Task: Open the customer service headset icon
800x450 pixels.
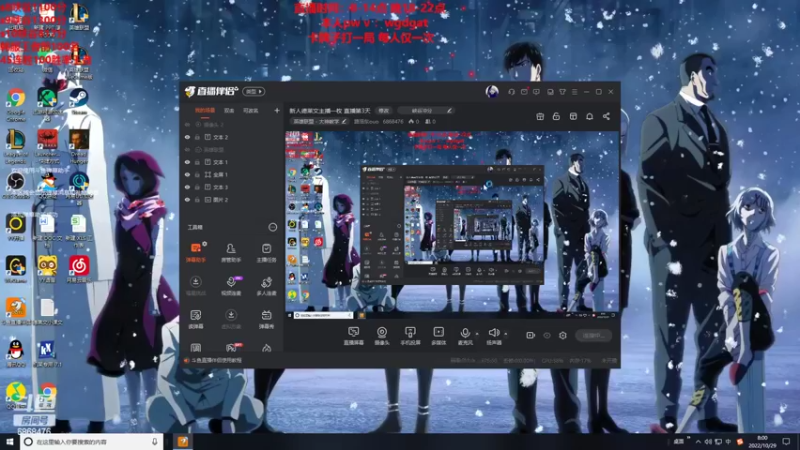Action: pyautogui.click(x=511, y=92)
